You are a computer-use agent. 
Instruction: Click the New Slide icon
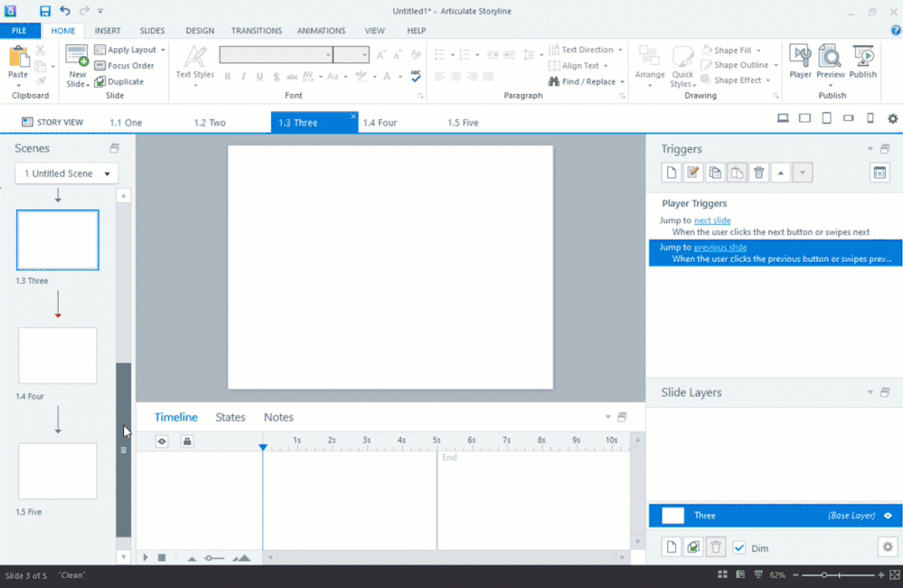tap(77, 56)
